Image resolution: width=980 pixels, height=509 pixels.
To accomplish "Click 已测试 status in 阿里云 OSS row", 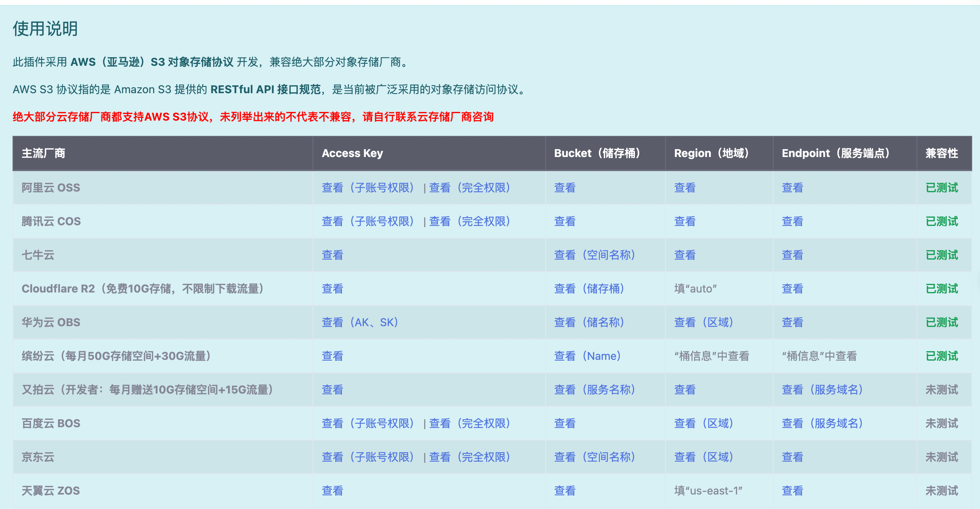I will (x=942, y=188).
